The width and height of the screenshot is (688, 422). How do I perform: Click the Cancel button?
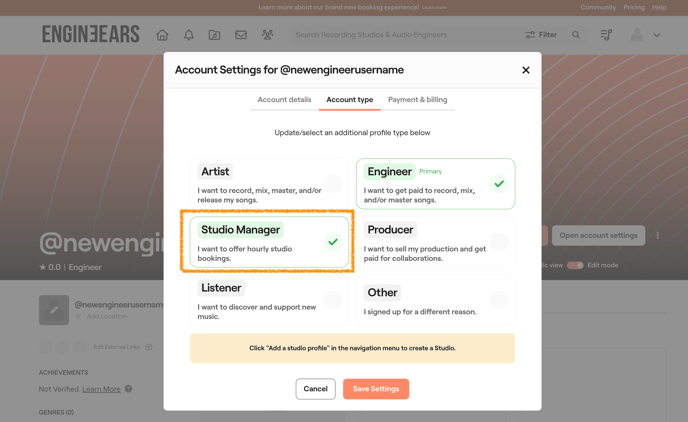click(315, 389)
